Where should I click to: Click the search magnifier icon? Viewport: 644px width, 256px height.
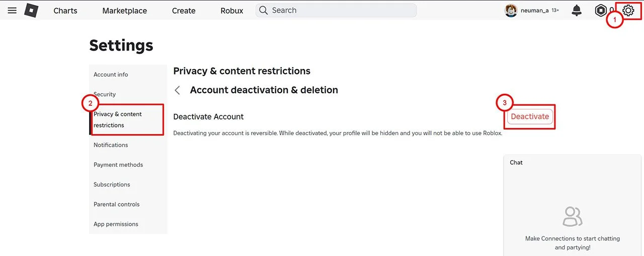264,10
